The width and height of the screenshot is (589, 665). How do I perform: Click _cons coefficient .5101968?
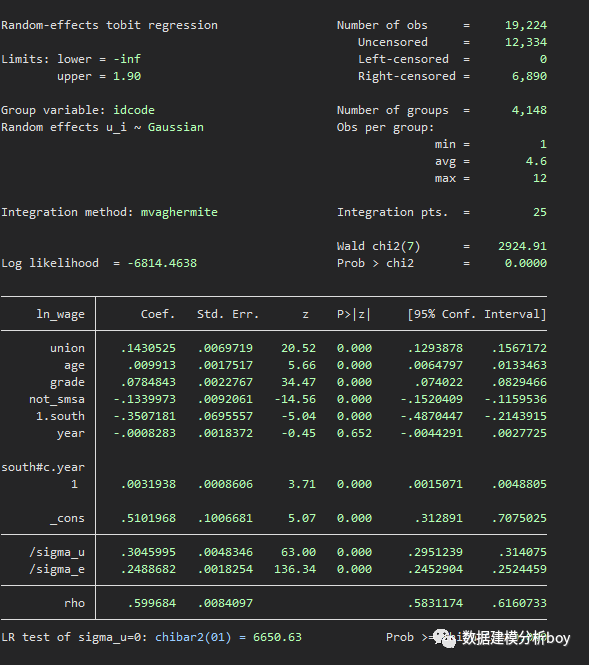[148, 518]
